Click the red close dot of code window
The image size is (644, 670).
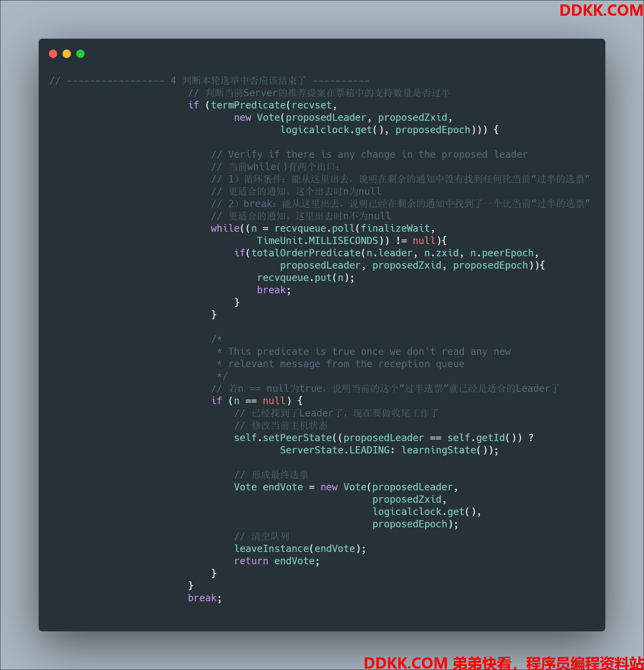point(53,54)
